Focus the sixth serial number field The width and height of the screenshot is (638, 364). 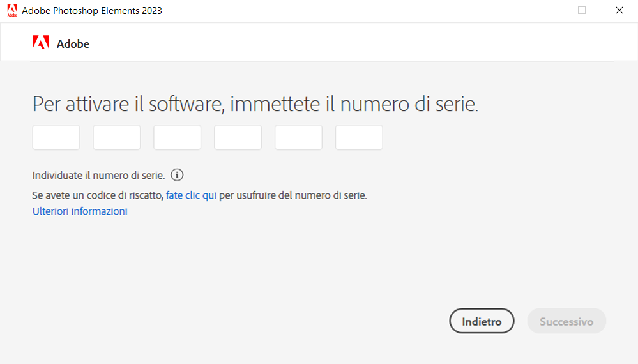pyautogui.click(x=359, y=137)
